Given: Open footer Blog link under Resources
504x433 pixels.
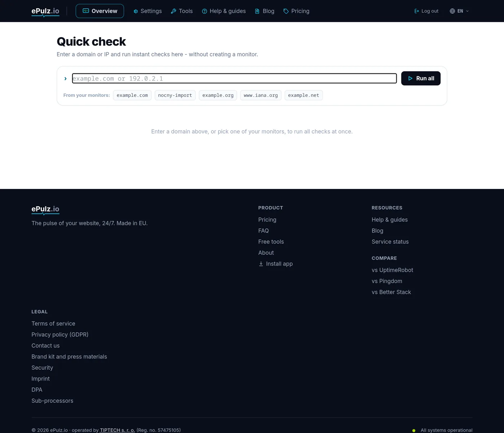Looking at the screenshot, I should (x=377, y=231).
